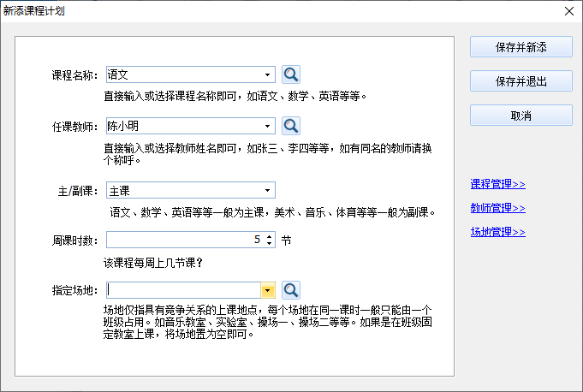The width and height of the screenshot is (583, 392).
Task: Click the empty 指定场地 text field
Action: [183, 290]
